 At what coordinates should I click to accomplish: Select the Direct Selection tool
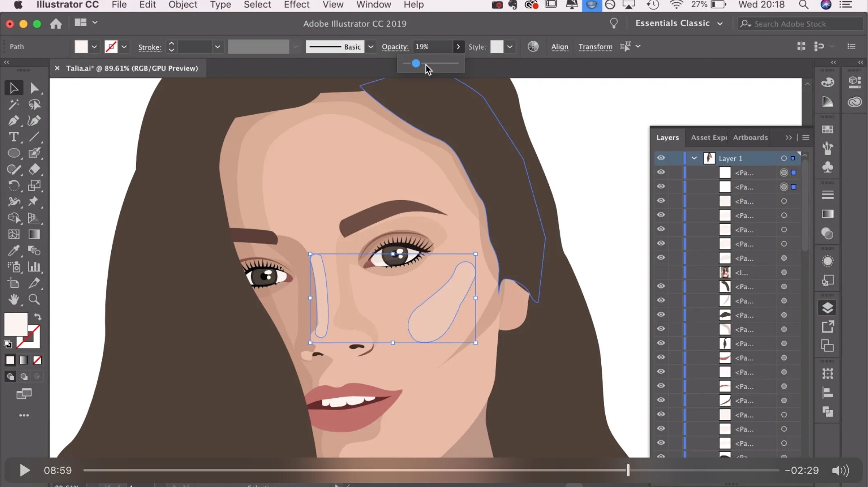34,88
